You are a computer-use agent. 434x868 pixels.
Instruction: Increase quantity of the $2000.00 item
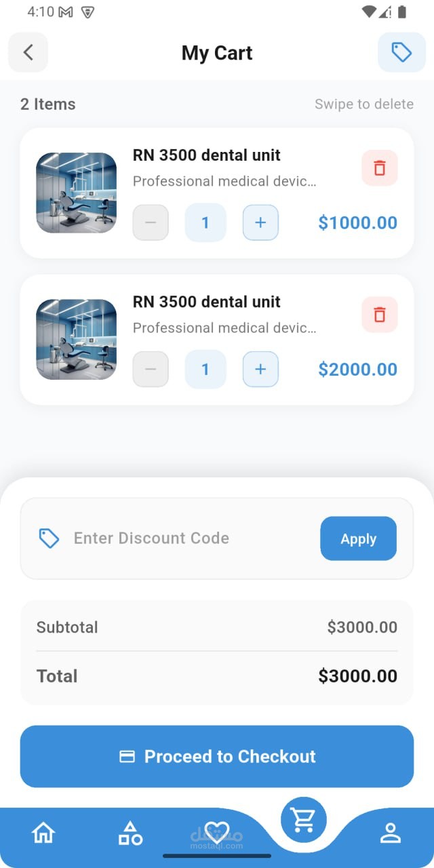pyautogui.click(x=260, y=369)
